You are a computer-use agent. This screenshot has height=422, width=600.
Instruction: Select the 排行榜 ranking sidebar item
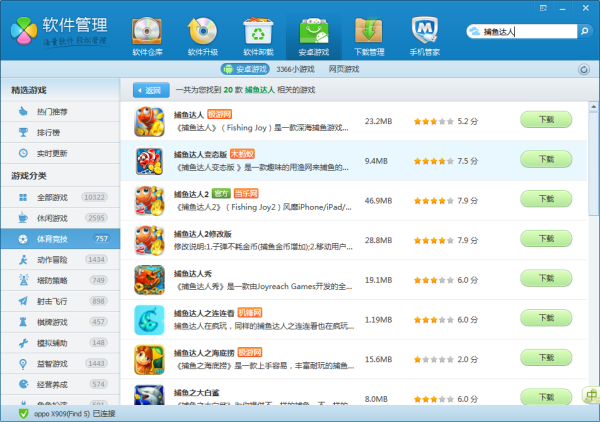click(x=60, y=132)
